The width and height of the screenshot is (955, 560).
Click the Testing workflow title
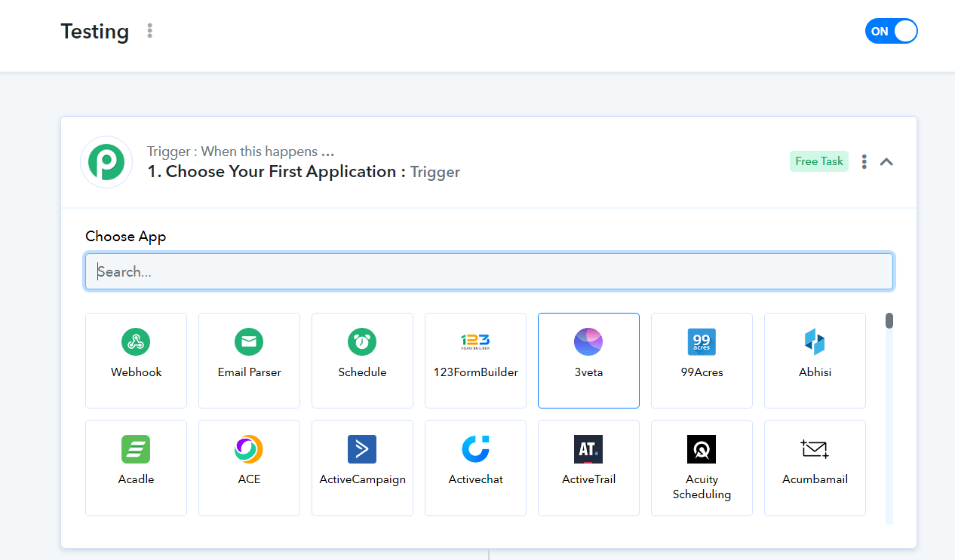click(95, 32)
